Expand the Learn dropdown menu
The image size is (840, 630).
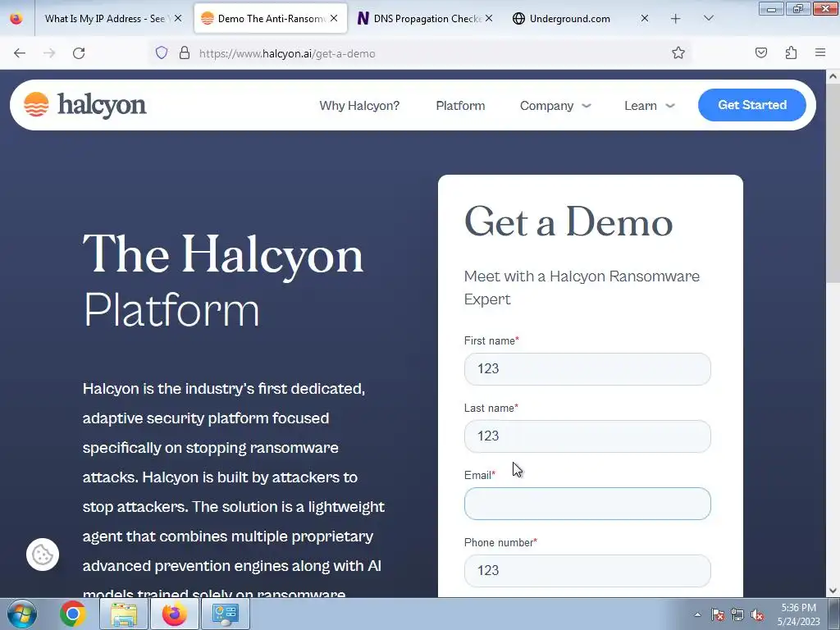(649, 106)
